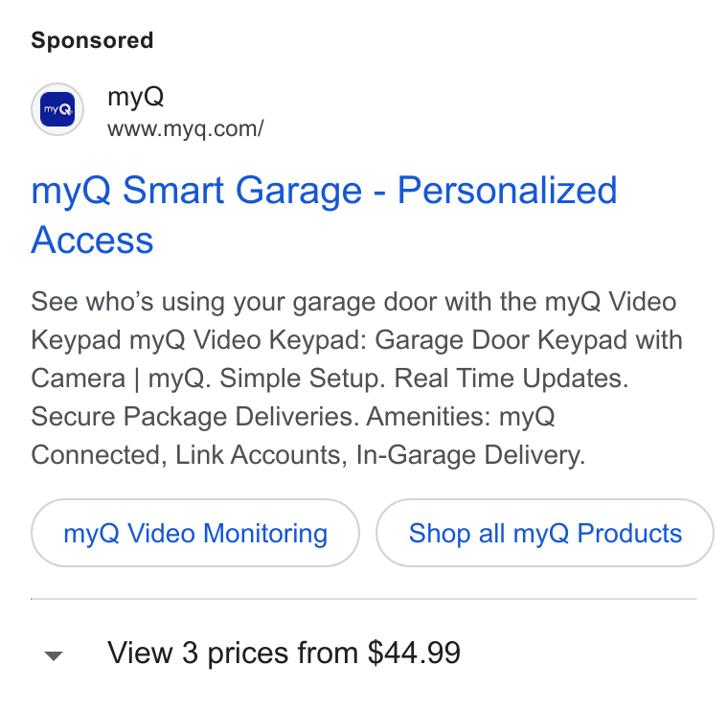728x711 pixels.
Task: Click the Garage Door Keypad with text
Action: pyautogui.click(x=529, y=340)
